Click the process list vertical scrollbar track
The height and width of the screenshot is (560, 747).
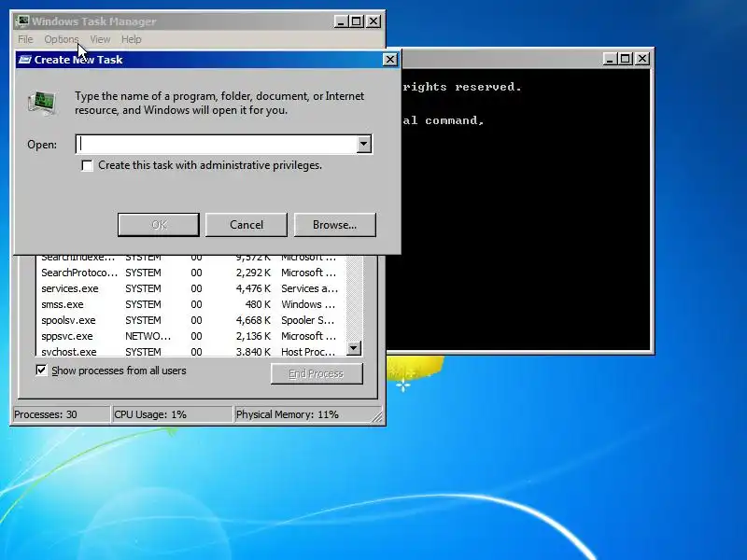pos(354,298)
